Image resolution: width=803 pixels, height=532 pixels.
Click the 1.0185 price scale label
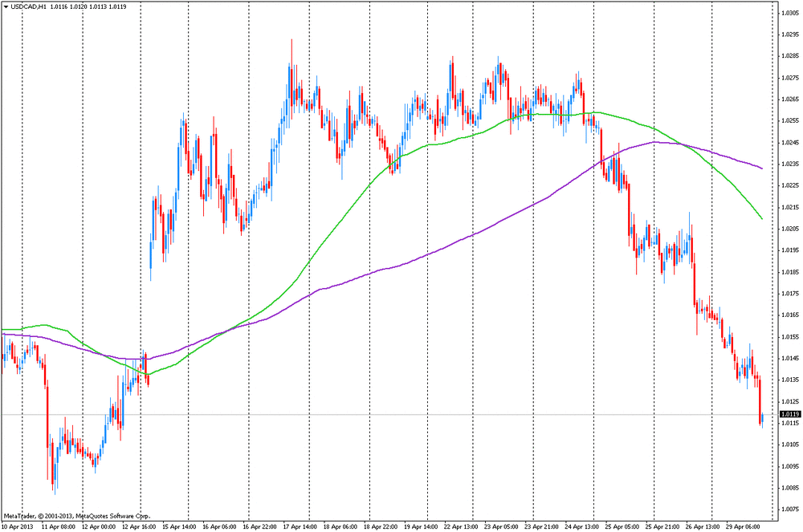pos(791,272)
